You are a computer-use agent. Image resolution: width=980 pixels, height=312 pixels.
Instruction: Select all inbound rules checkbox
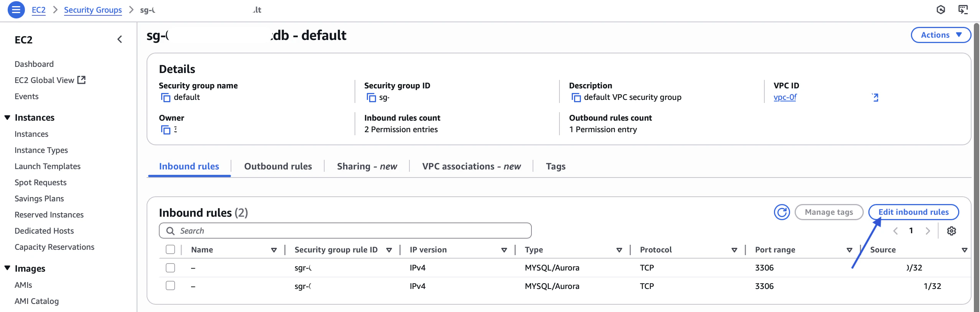(x=170, y=250)
